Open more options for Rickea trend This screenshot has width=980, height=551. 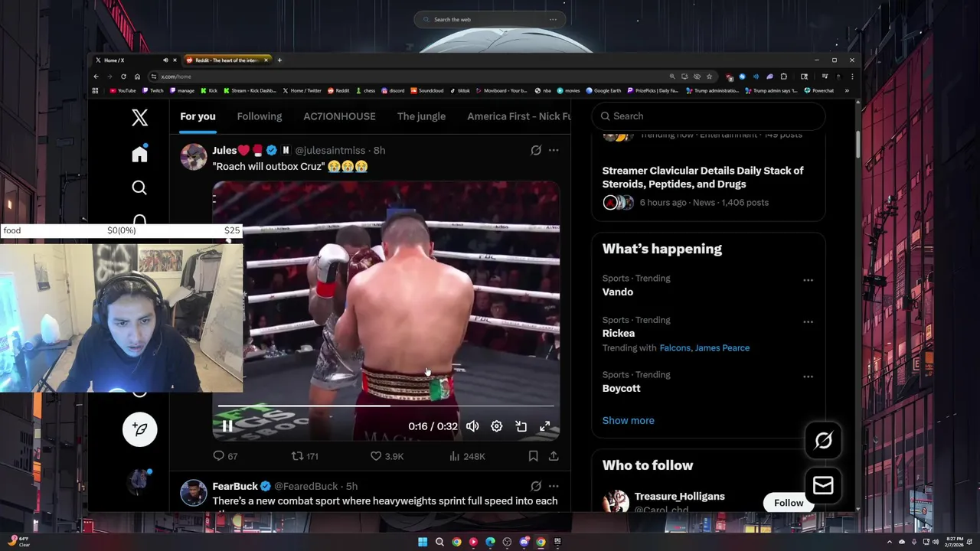pyautogui.click(x=808, y=322)
